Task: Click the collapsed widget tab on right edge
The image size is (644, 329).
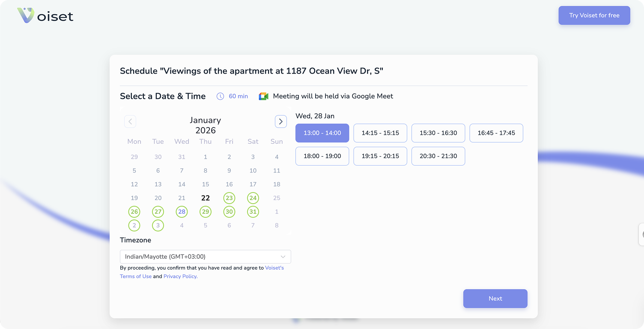Action: (641, 234)
